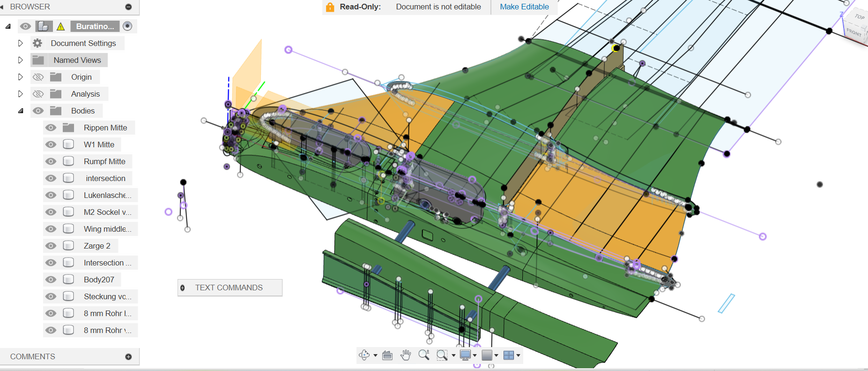Viewport: 868px width, 371px height.
Task: Click the Look At tool icon
Action: point(387,355)
